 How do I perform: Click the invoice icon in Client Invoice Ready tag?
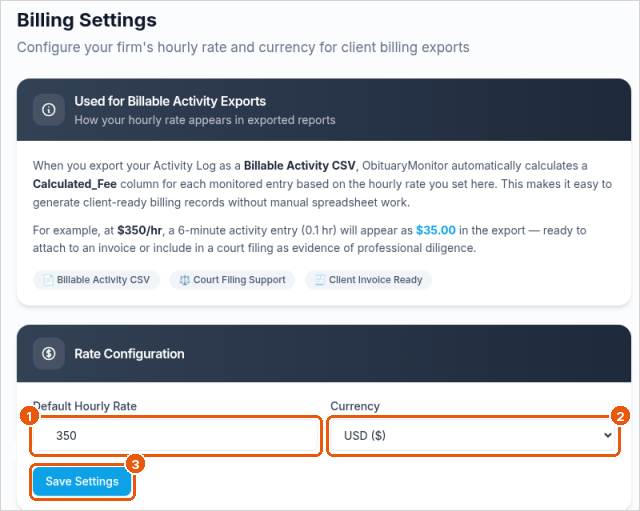click(320, 280)
